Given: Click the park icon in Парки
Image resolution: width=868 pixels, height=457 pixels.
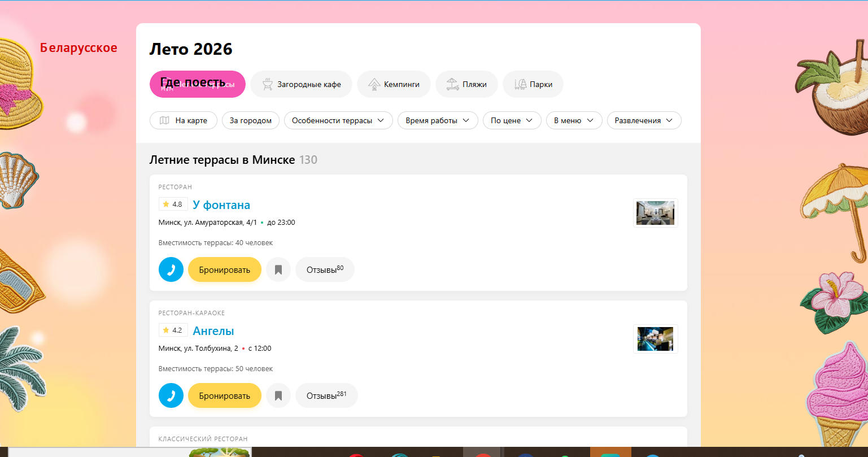Looking at the screenshot, I should 520,84.
